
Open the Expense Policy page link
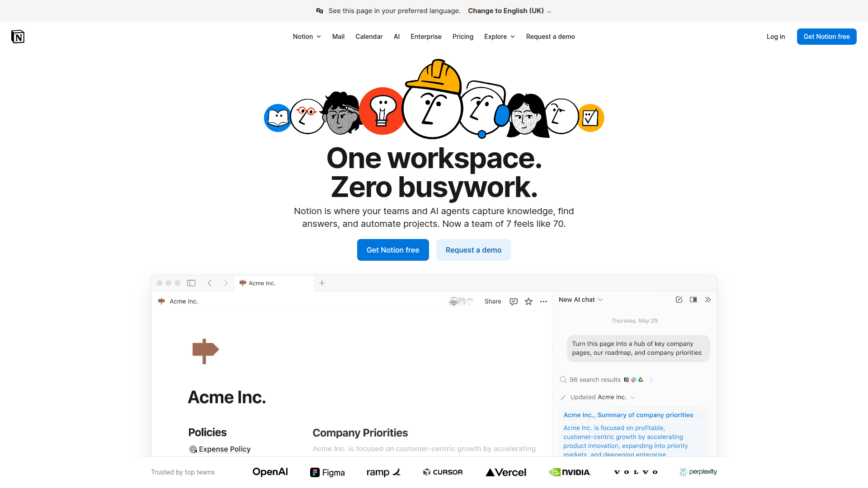tap(225, 449)
